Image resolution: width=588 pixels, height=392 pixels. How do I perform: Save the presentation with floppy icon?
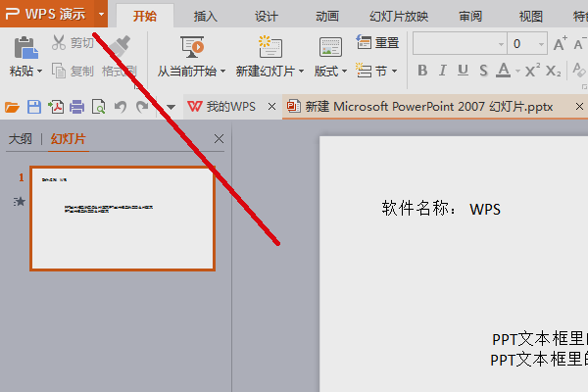(34, 107)
